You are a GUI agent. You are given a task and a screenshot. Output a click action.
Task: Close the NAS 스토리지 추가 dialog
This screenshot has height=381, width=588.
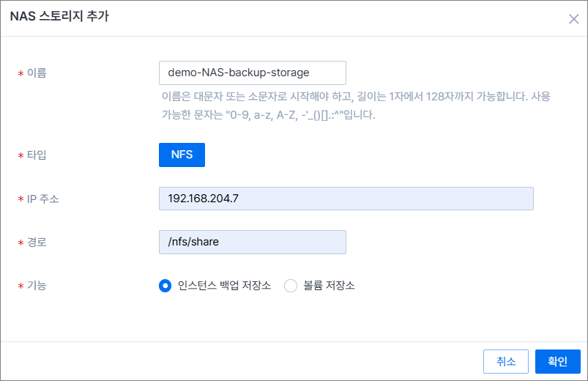pyautogui.click(x=573, y=19)
